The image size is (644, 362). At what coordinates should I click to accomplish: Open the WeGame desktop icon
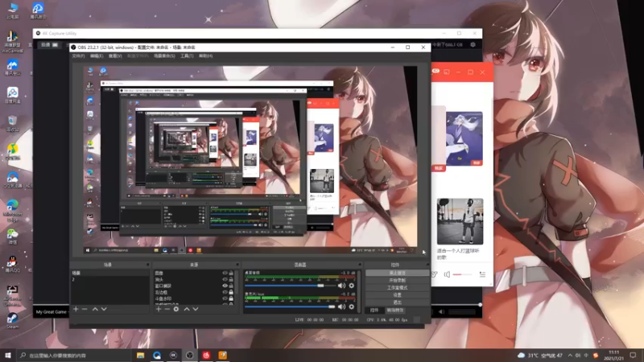click(12, 43)
